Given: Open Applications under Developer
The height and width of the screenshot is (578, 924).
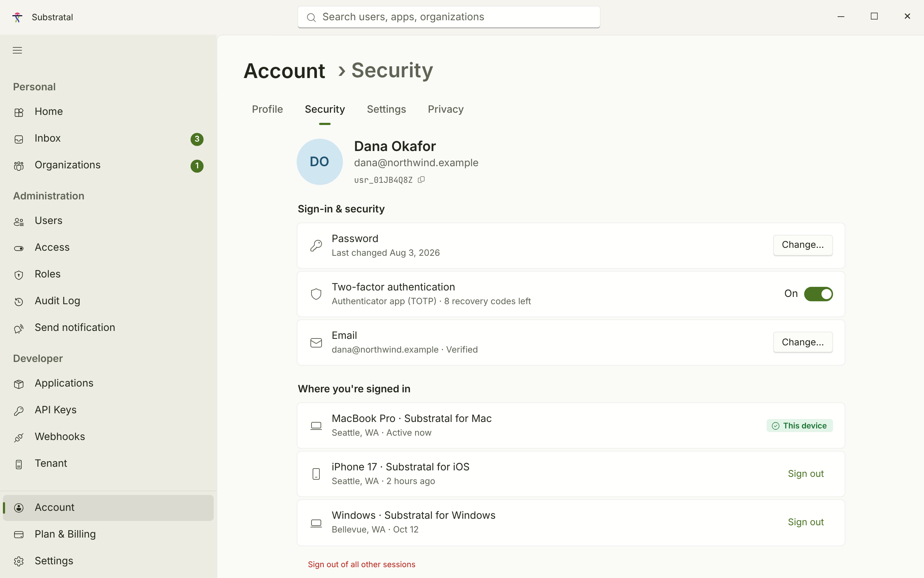Looking at the screenshot, I should pyautogui.click(x=108, y=383).
